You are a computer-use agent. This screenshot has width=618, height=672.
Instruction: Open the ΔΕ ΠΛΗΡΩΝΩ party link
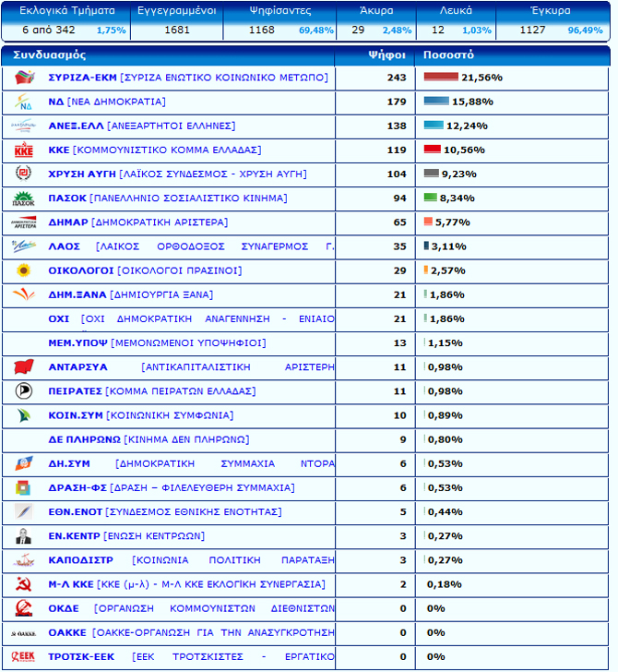point(84,439)
